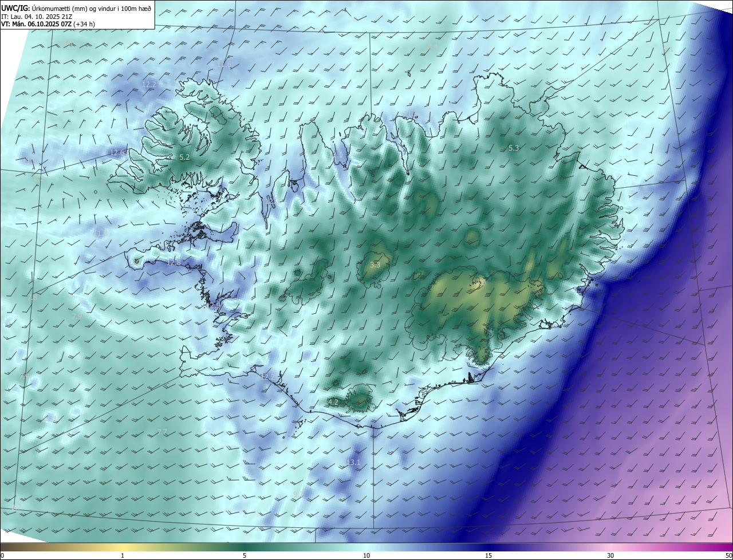Screen dimensions: 733x560
Task: Click the colorbar tick label 50
Action: click(728, 555)
